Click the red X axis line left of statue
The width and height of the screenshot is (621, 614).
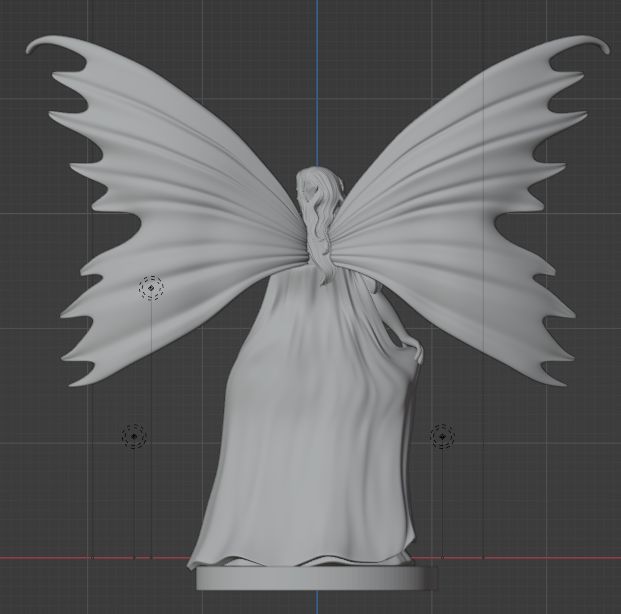pyautogui.click(x=60, y=558)
